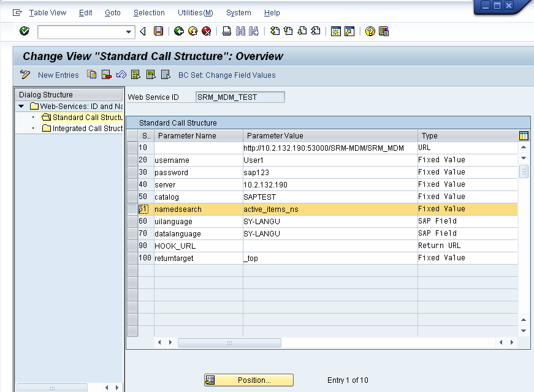Click the Web Service ID field

click(x=240, y=97)
